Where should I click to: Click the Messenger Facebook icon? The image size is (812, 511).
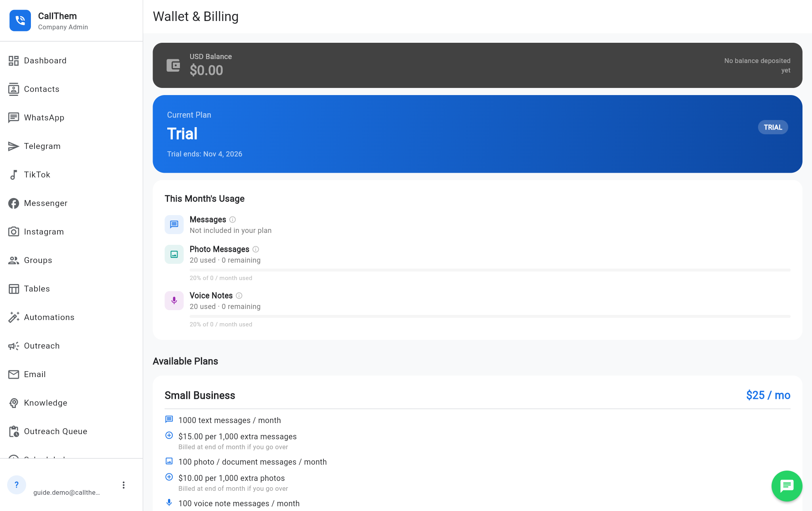13,203
